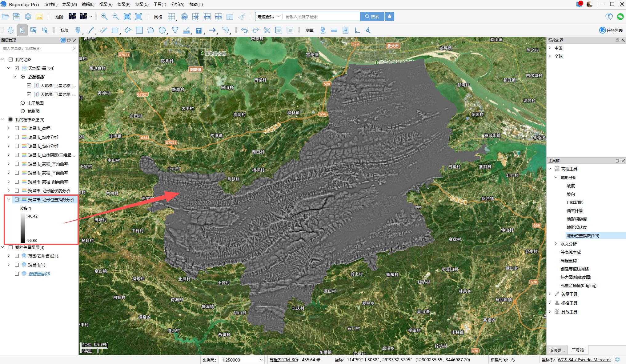Screen dimensions: 626x364
Task: Toggle checkbox for 瑞昌市_高程 layer
Action: click(17, 128)
